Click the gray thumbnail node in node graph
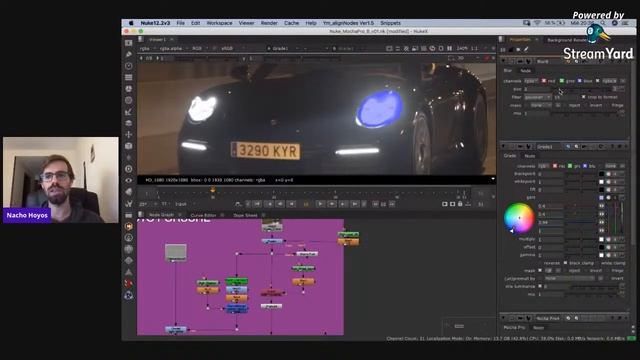640x360 pixels. click(176, 252)
